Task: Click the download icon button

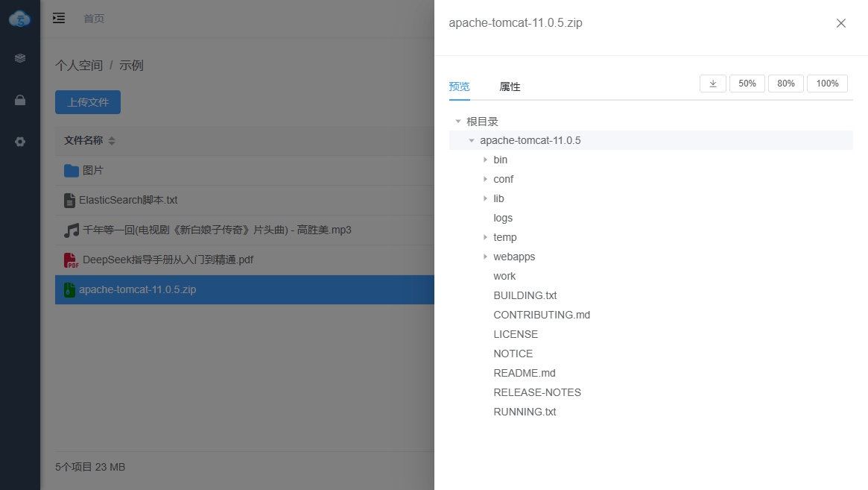Action: coord(713,83)
